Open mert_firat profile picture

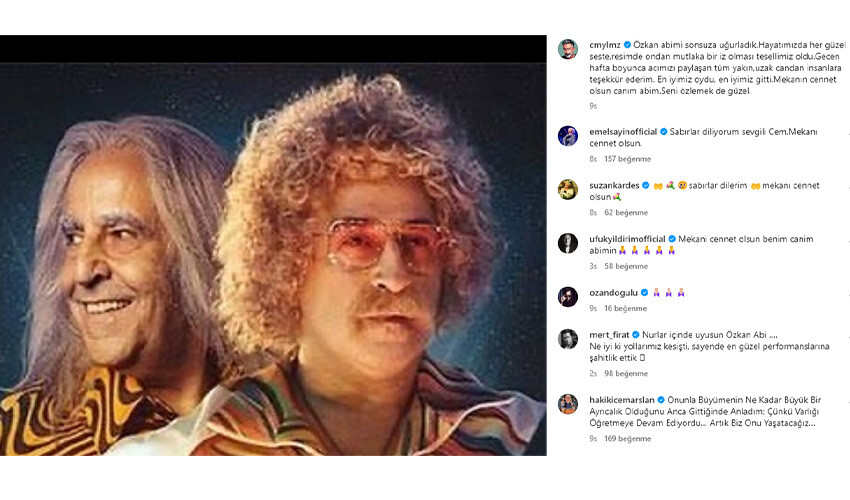(568, 339)
